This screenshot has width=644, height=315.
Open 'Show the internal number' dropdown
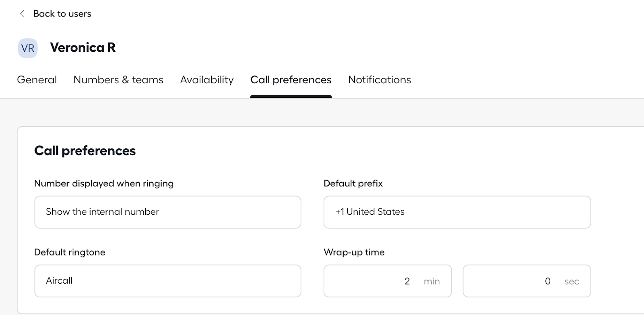click(x=168, y=212)
